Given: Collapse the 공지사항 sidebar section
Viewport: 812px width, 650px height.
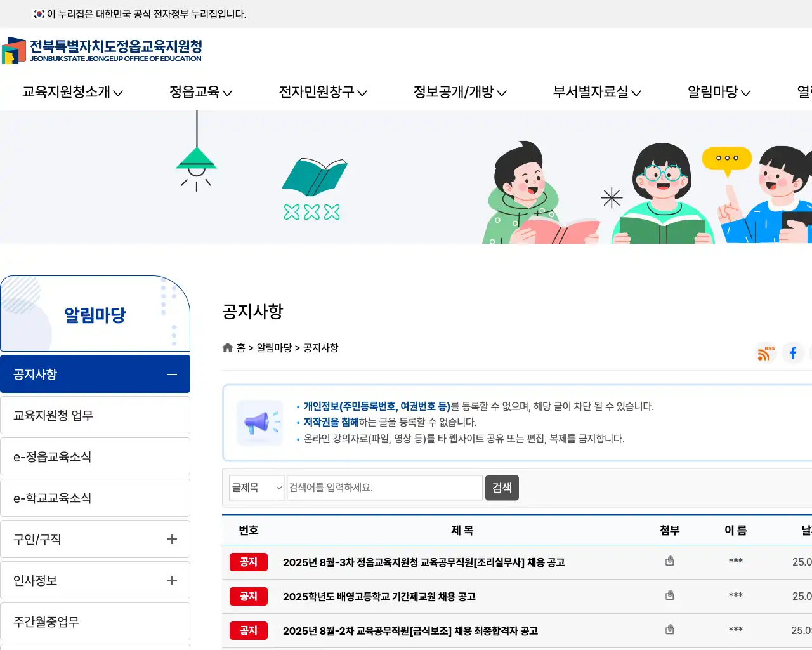Looking at the screenshot, I should point(171,374).
